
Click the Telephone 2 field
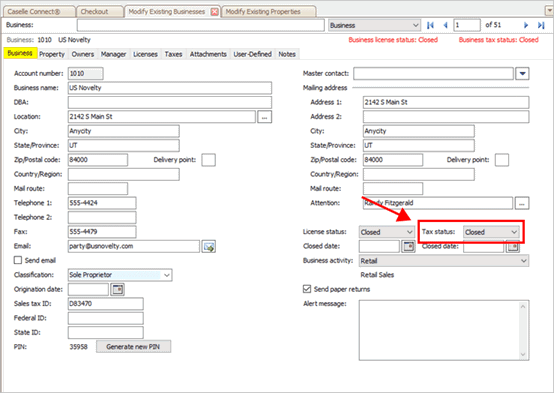[102, 217]
